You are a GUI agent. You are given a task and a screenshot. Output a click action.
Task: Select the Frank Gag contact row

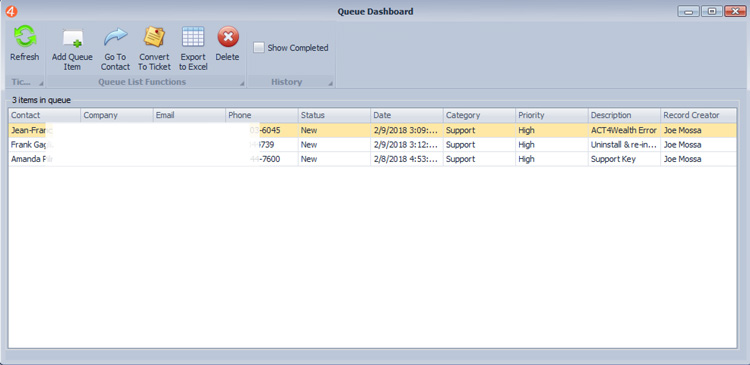click(x=372, y=144)
